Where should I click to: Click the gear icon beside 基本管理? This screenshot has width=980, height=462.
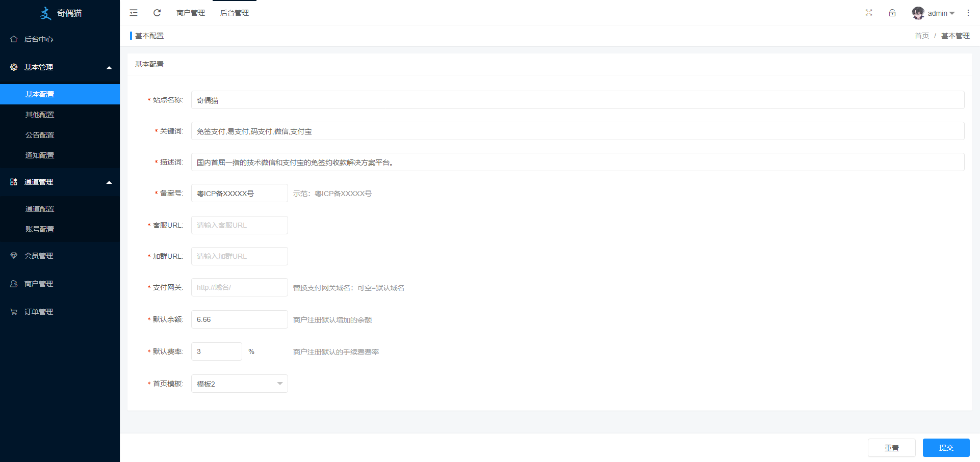[14, 67]
